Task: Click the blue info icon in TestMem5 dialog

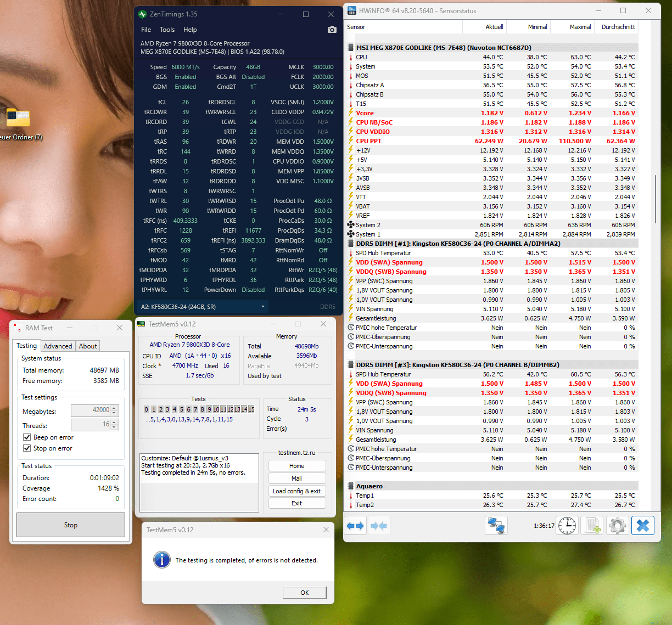Action: (161, 559)
